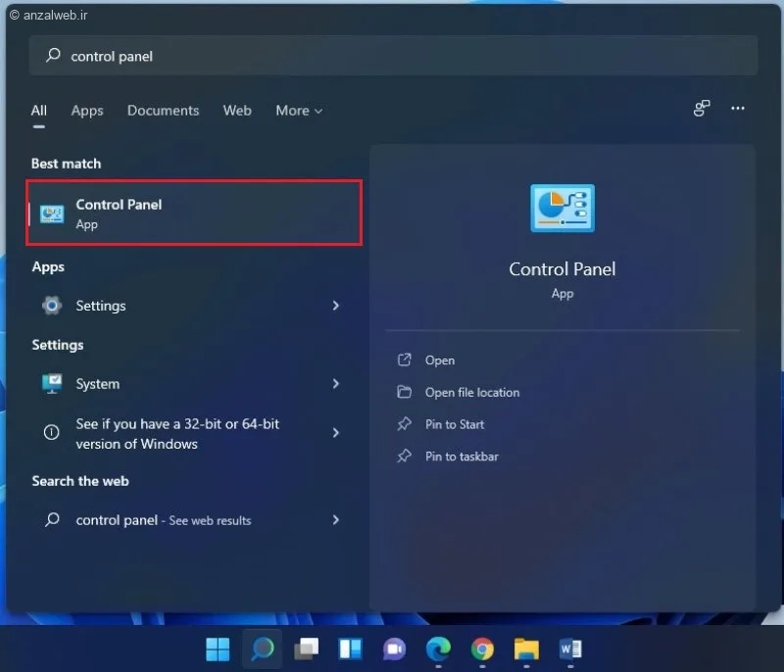Expand the System result arrow
This screenshot has height=672, width=784.
pos(335,383)
